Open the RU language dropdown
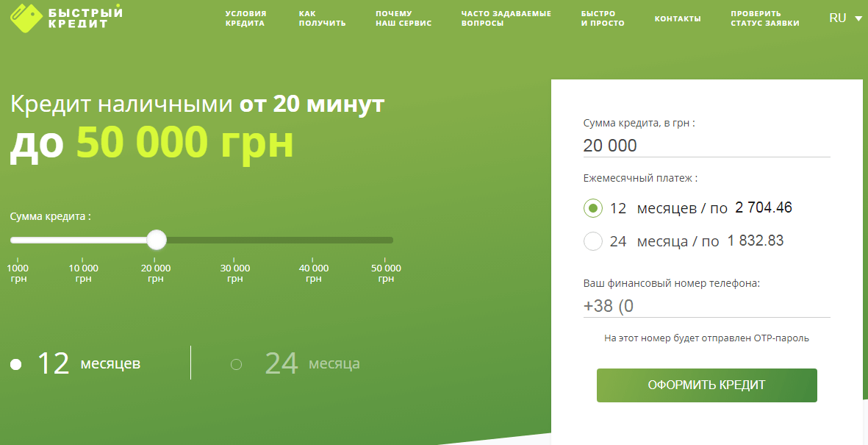 pyautogui.click(x=837, y=17)
